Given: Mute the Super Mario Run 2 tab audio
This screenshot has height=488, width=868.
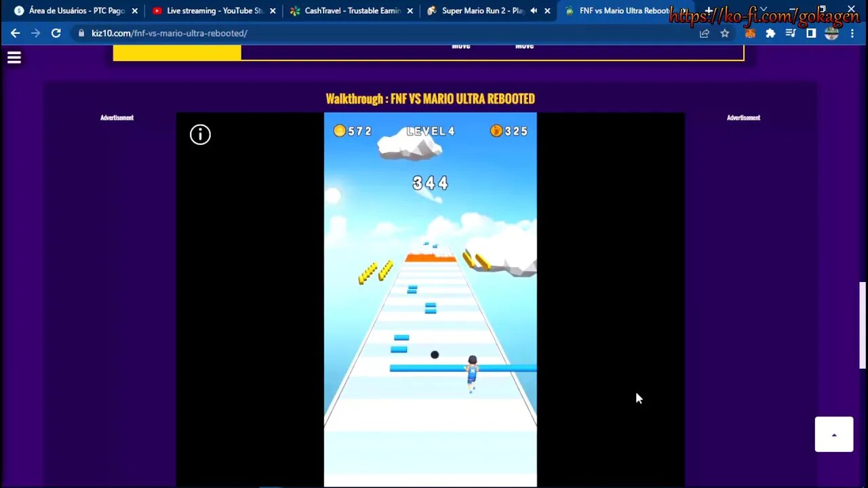Looking at the screenshot, I should [x=534, y=11].
